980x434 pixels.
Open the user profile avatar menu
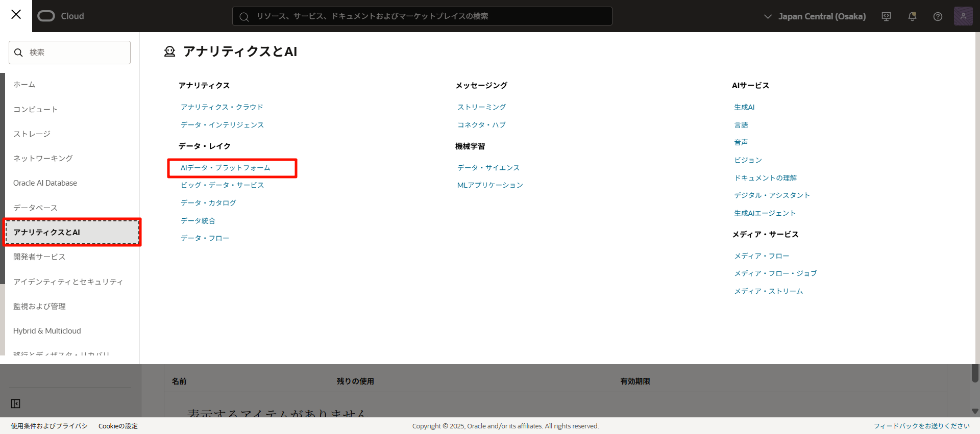[963, 16]
